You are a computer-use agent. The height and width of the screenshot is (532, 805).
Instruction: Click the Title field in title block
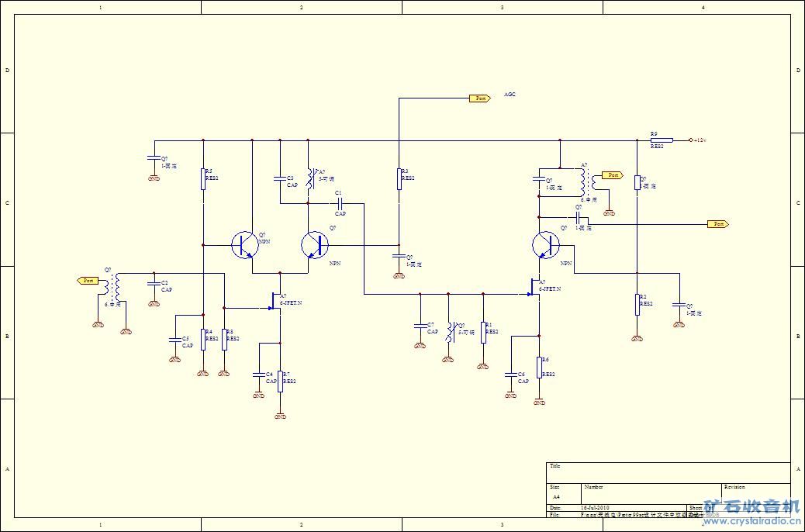(x=668, y=473)
